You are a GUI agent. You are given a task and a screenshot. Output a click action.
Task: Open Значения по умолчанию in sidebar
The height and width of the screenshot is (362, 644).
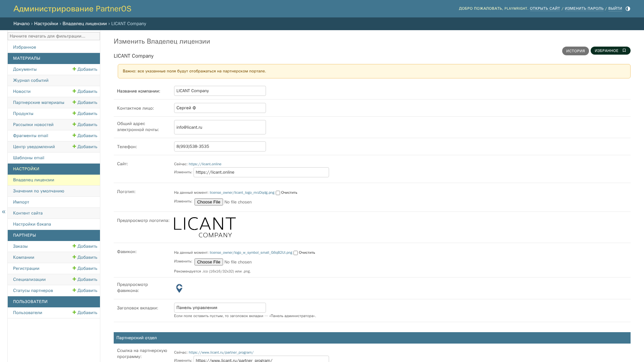39,191
